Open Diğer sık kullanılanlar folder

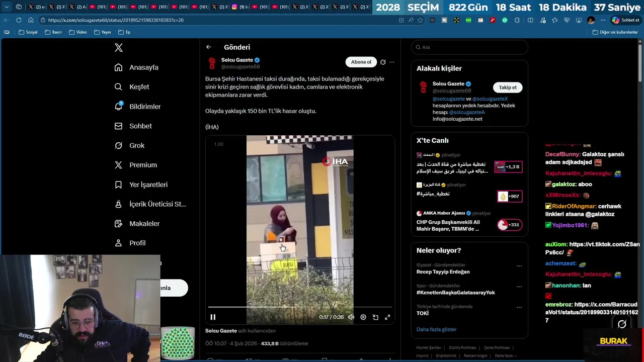click(615, 32)
